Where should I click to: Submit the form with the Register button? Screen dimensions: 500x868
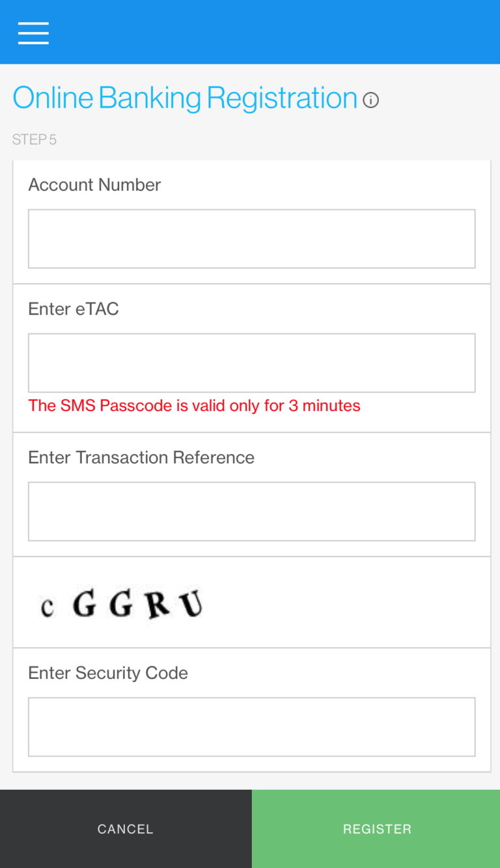pos(376,829)
